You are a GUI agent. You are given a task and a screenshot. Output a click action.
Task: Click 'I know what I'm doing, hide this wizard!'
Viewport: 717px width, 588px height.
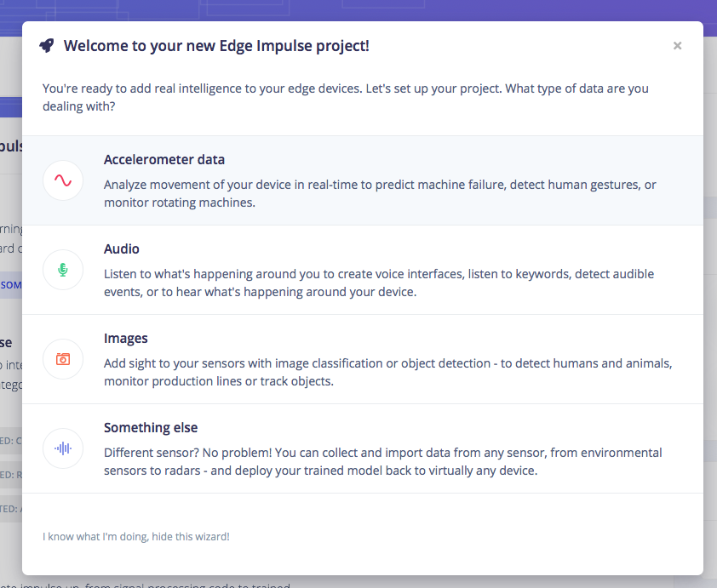[x=135, y=536]
